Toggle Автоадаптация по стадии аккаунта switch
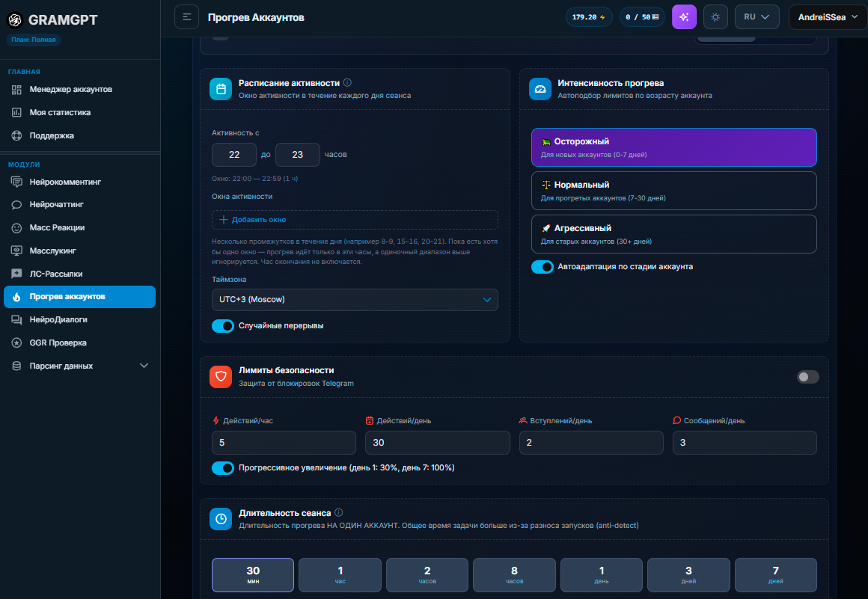This screenshot has height=599, width=868. [542, 266]
